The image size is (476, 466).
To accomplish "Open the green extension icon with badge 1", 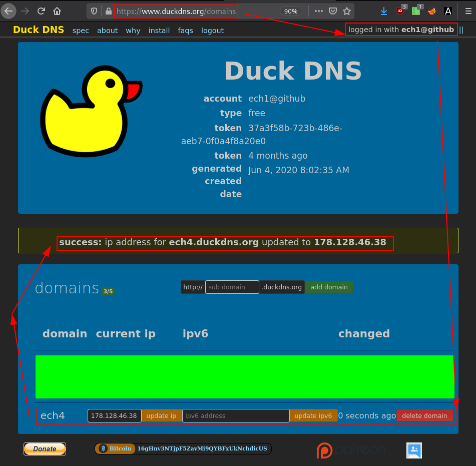I will (x=416, y=11).
